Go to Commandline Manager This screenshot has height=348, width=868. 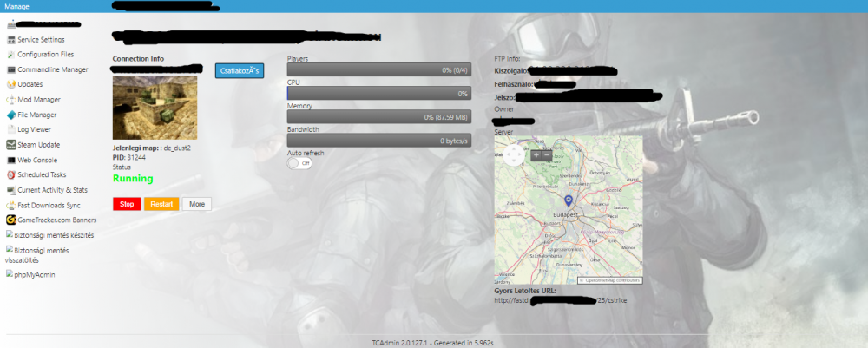(53, 69)
